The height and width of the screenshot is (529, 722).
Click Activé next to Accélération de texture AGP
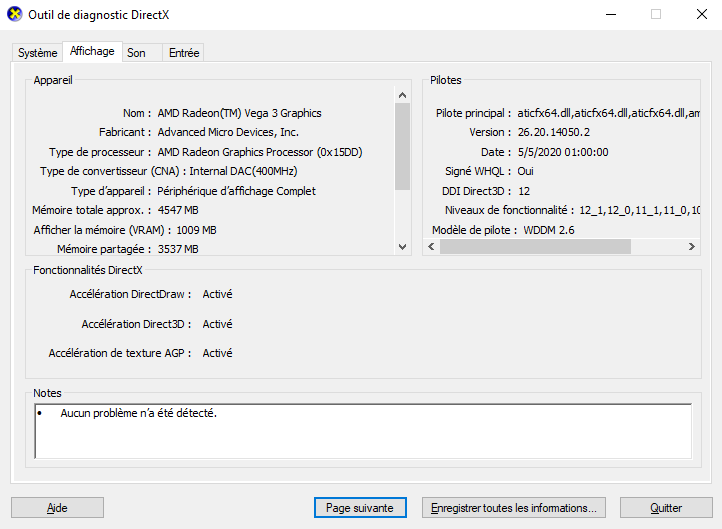(217, 353)
